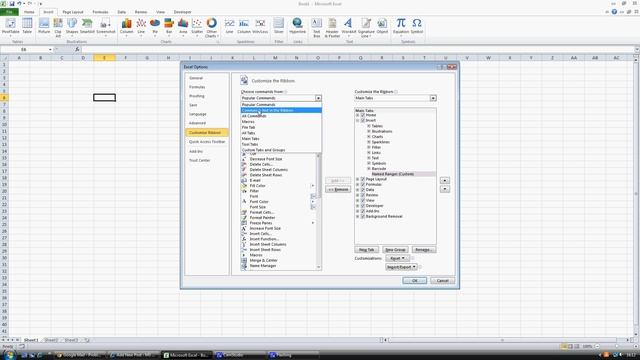Uncheck the Home tab checkbox in tree

pyautogui.click(x=363, y=115)
